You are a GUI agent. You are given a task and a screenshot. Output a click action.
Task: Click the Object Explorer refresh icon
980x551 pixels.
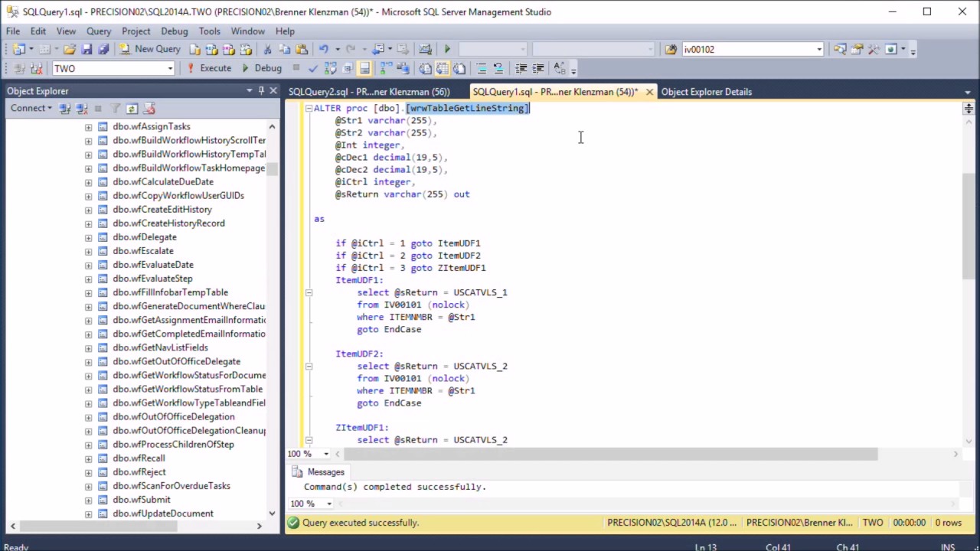tap(132, 108)
